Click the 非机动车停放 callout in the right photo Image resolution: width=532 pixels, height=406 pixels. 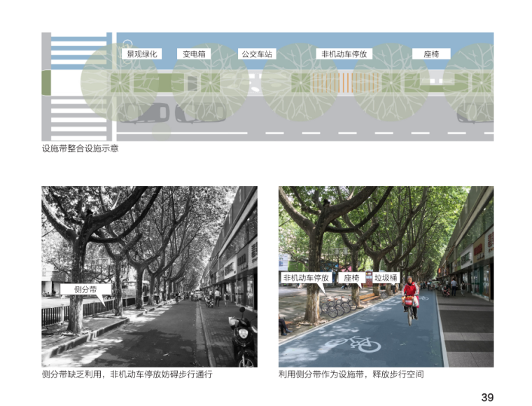pyautogui.click(x=306, y=278)
